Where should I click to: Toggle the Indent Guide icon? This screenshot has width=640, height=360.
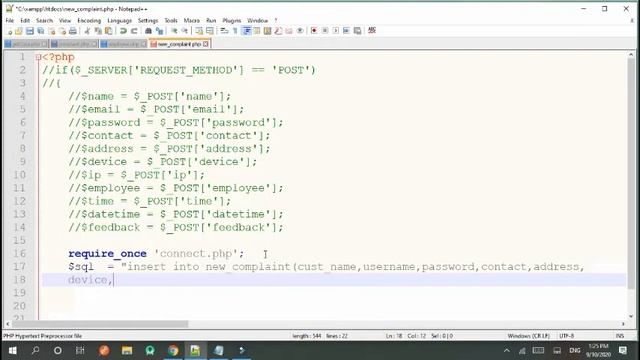tap(247, 31)
